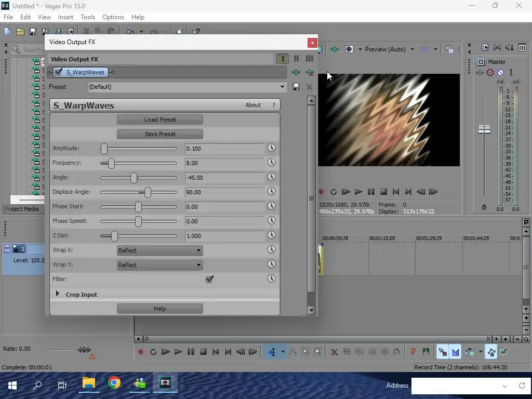Animate Phase Start with its clock icon
Screen dimensions: 532x399
(x=271, y=206)
